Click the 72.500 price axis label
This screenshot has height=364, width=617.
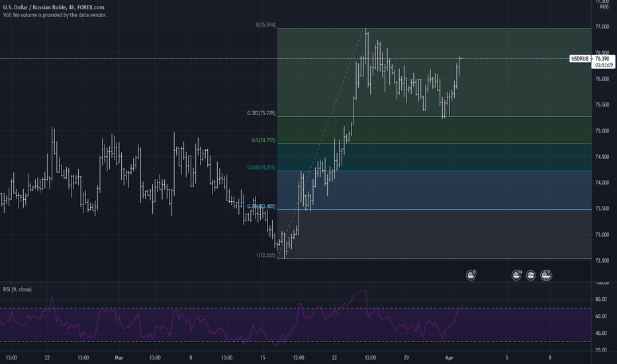pyautogui.click(x=602, y=261)
